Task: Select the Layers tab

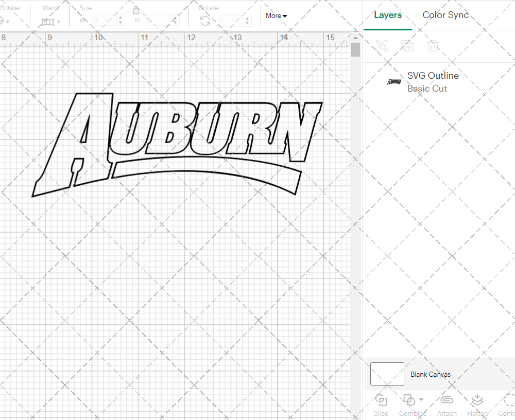Action: (x=388, y=15)
